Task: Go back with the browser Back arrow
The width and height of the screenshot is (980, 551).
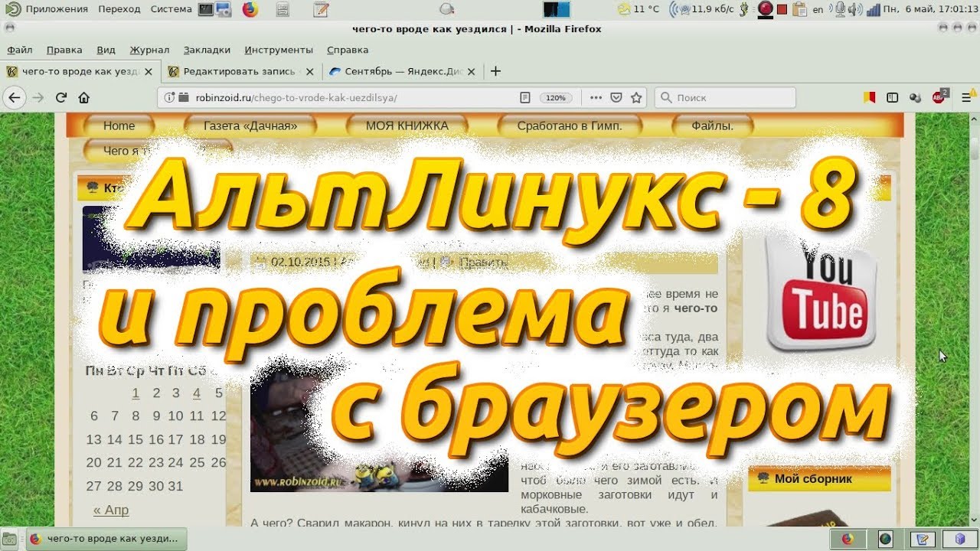Action: click(x=15, y=97)
